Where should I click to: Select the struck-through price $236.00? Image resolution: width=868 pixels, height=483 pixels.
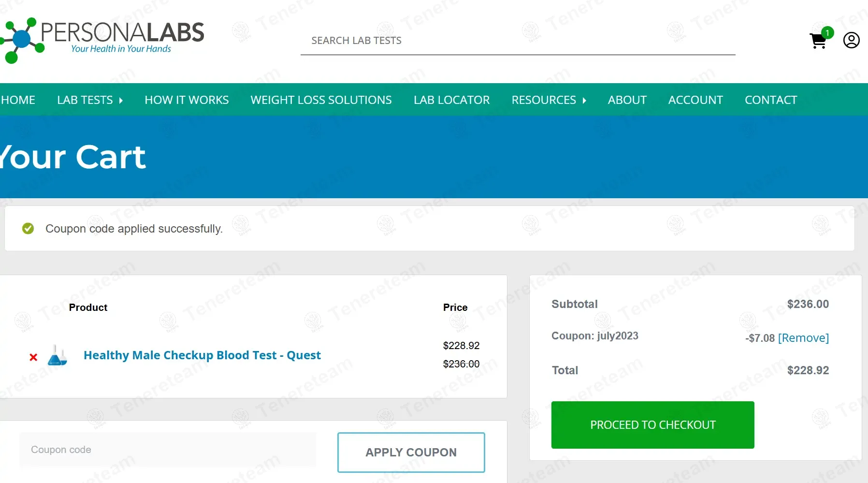pos(461,364)
